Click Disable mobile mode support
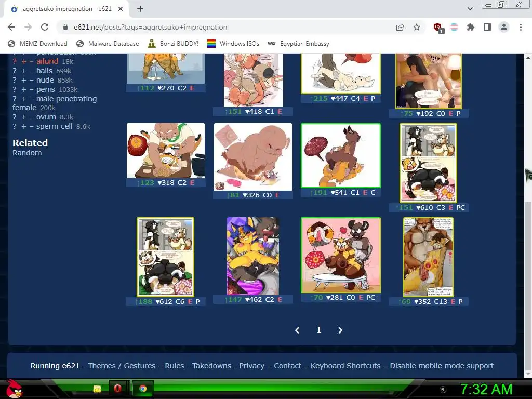 tap(442, 366)
